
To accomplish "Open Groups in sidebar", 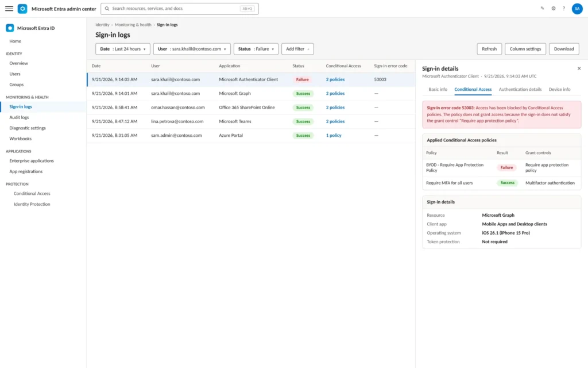I will pos(43,85).
